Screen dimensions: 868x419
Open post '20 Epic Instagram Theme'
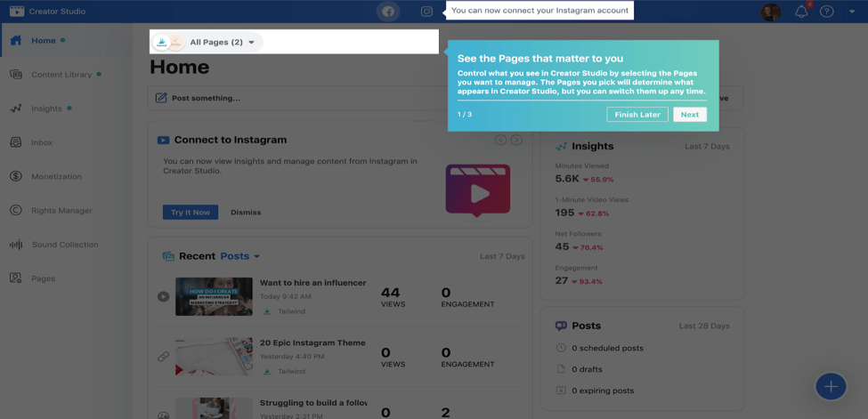[312, 342]
